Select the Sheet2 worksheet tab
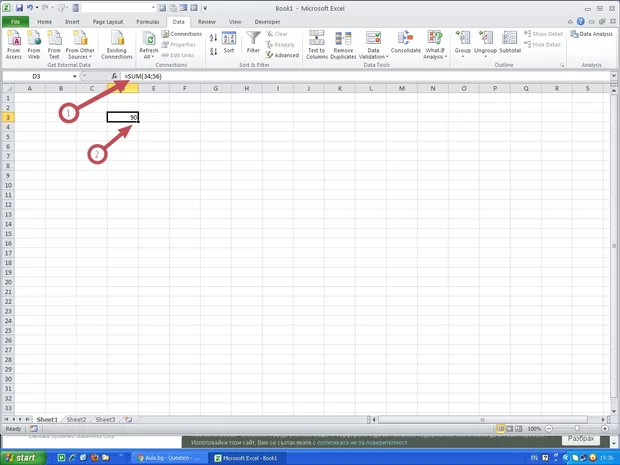The height and width of the screenshot is (465, 620). point(76,420)
